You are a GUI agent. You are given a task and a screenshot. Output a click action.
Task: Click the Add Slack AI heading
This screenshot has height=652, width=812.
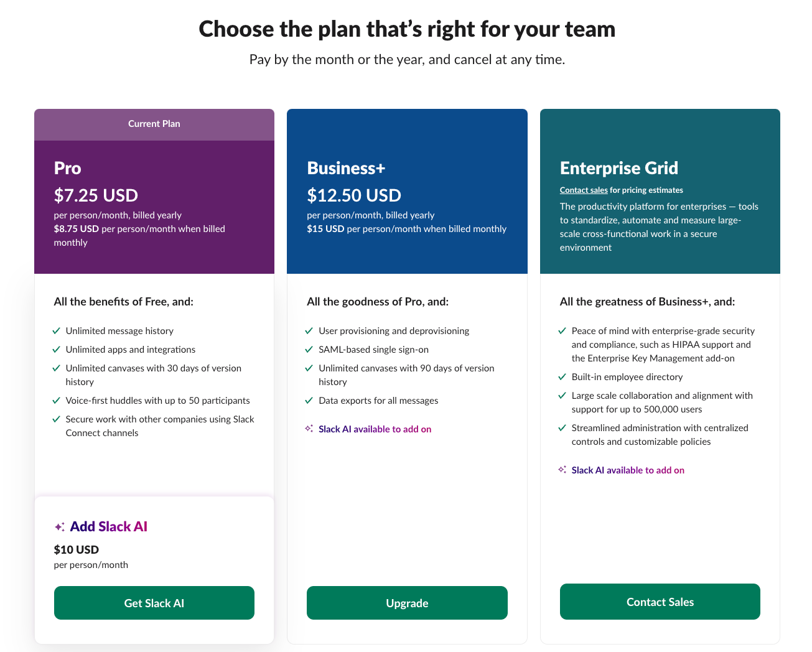(109, 527)
